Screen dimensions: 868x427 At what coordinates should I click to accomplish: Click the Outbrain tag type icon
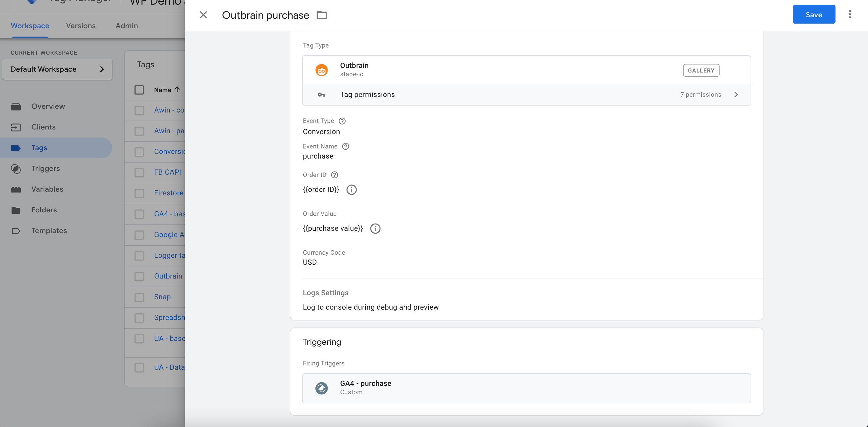(321, 69)
